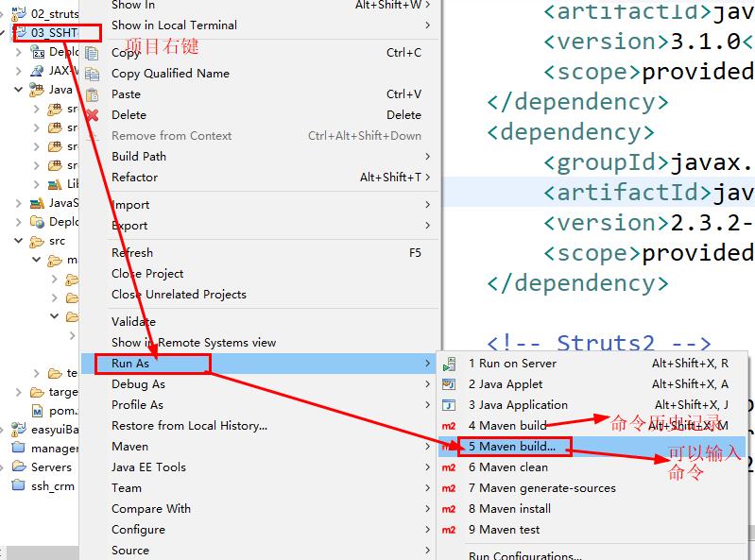Click m2 icon beside Maven install
The image size is (755, 560).
tap(449, 509)
